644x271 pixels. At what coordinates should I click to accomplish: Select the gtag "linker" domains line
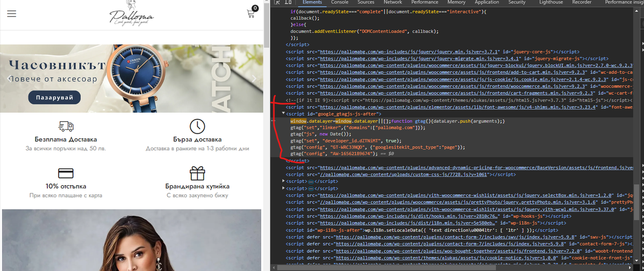coord(358,128)
